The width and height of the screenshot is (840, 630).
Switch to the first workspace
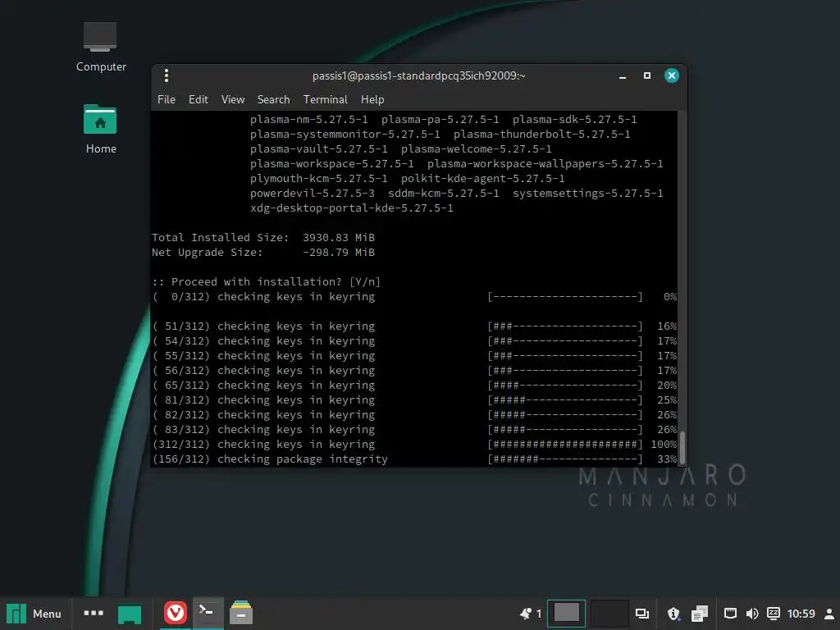coord(566,613)
